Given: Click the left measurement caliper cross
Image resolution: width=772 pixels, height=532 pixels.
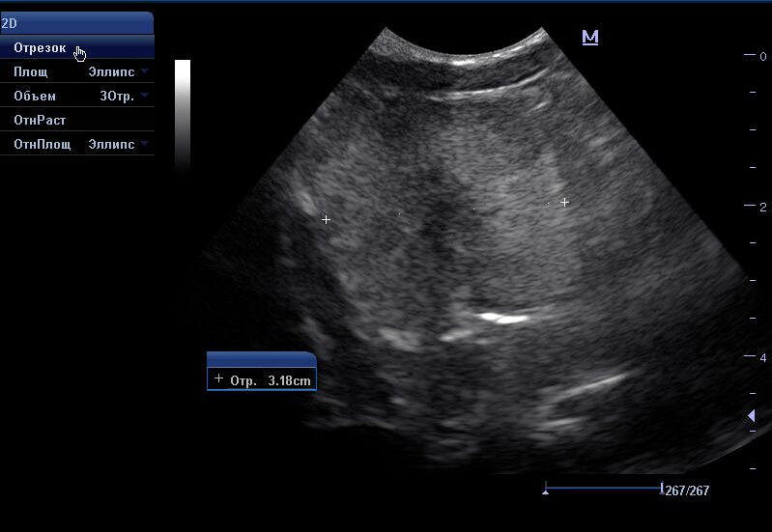Looking at the screenshot, I should tap(327, 220).
